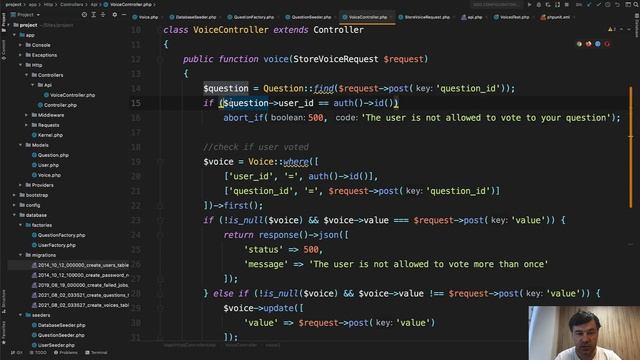
Task: Open the Terminal tool window
Action: [x=96, y=353]
